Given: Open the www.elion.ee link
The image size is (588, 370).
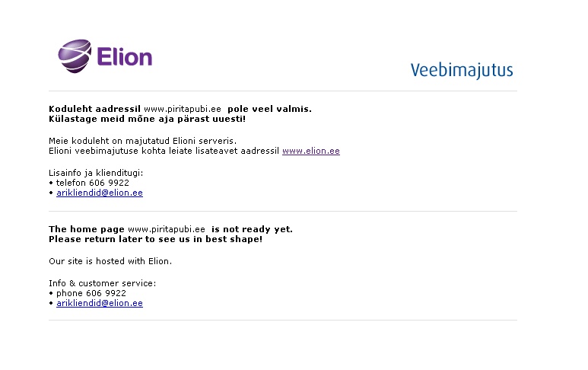Looking at the screenshot, I should coord(311,151).
